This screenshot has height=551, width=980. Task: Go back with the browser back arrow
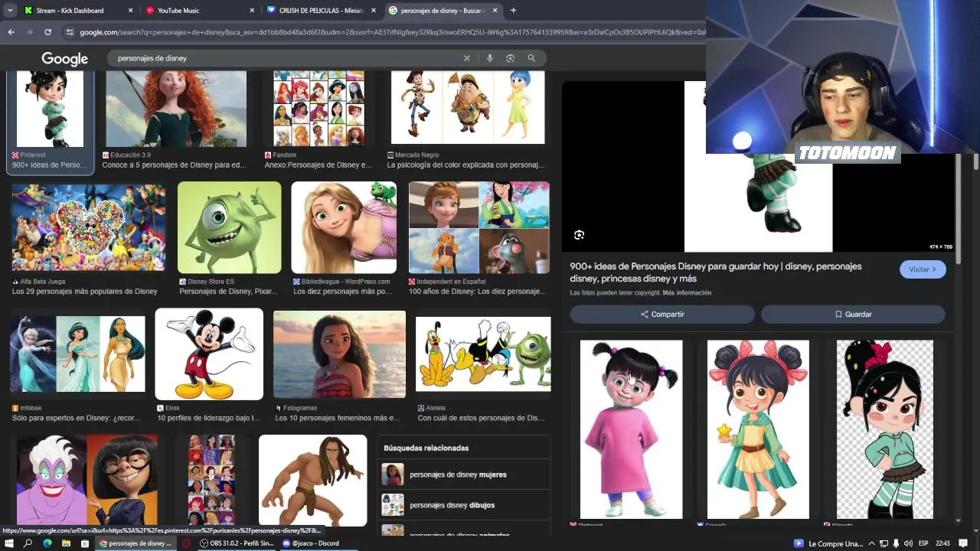pos(11,32)
